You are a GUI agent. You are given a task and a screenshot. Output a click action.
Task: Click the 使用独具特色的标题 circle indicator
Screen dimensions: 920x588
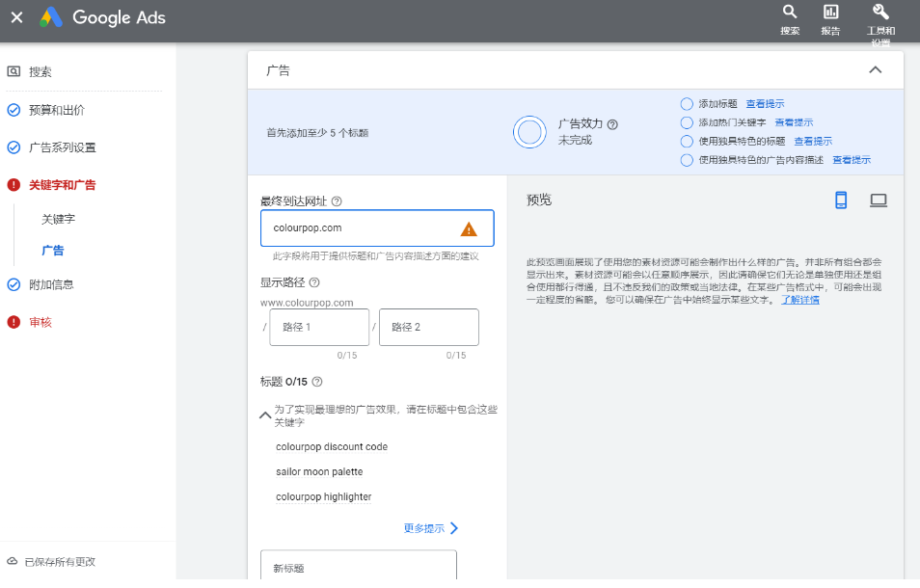687,142
